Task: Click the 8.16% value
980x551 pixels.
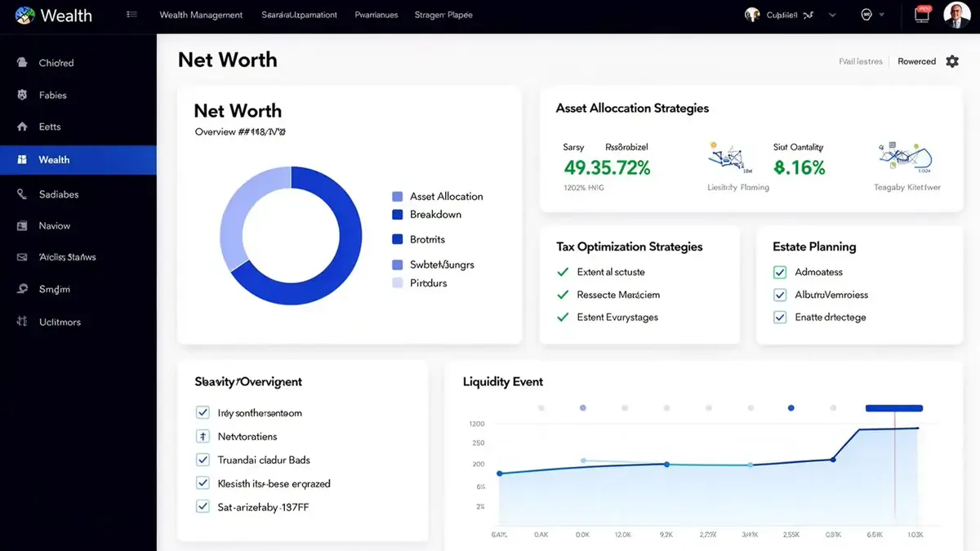Action: [x=800, y=168]
